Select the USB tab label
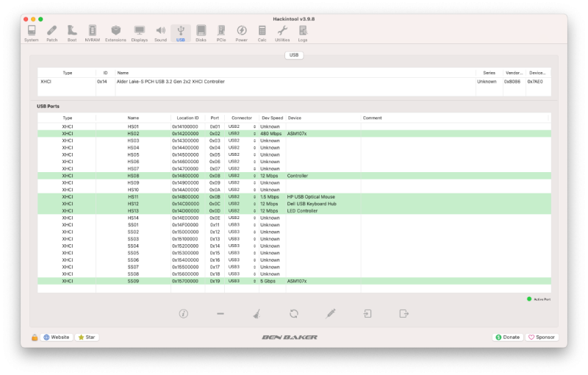The height and width of the screenshot is (375, 588). [x=294, y=55]
